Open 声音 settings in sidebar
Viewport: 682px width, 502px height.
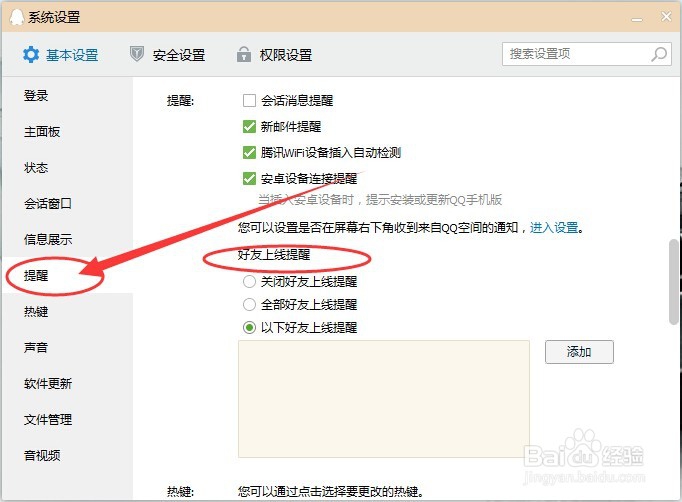(x=36, y=348)
